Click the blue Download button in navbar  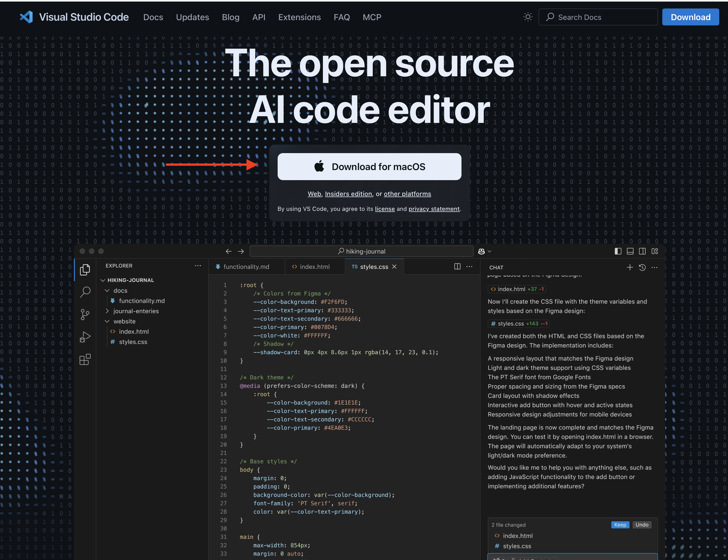coord(690,17)
